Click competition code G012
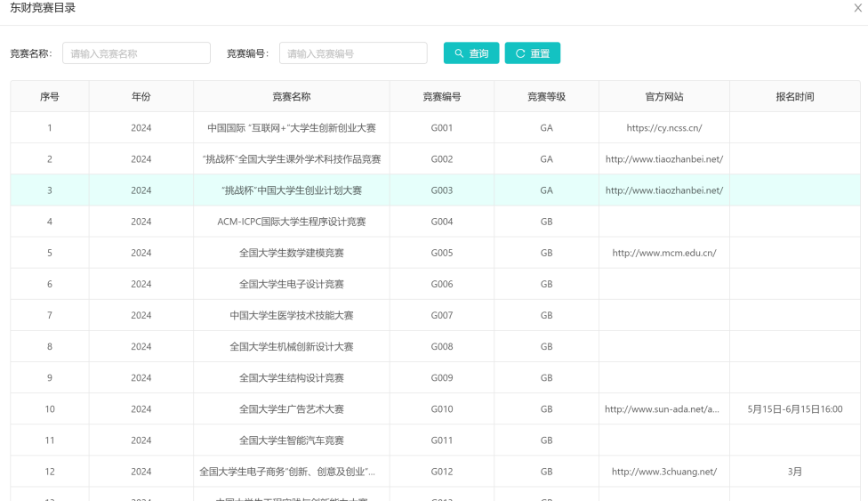The height and width of the screenshot is (501, 868). click(442, 472)
